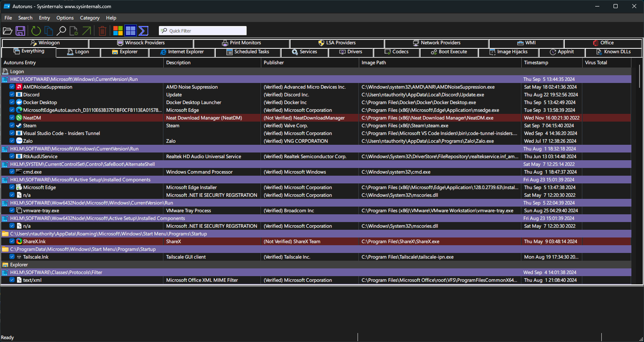Open the Find magnifier tool
Viewport: 644px width, 342px height.
click(x=61, y=31)
